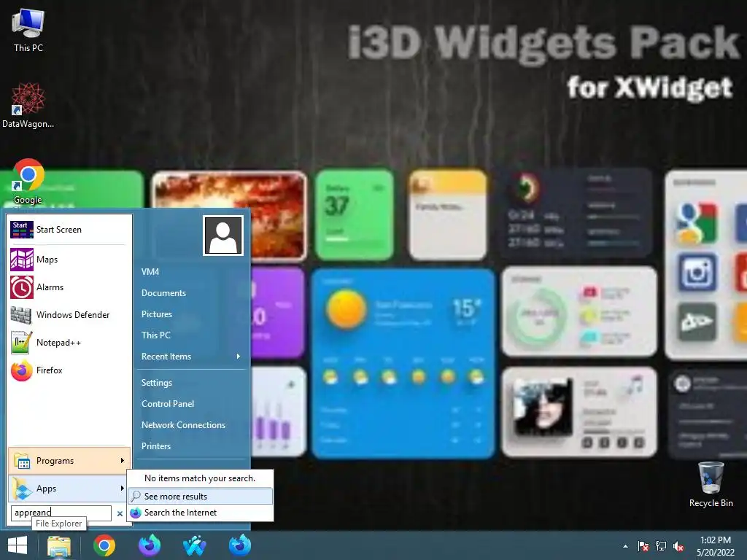Screen dimensions: 747x560
Task: Click the Action Center flag tray icon
Action: coord(643,546)
